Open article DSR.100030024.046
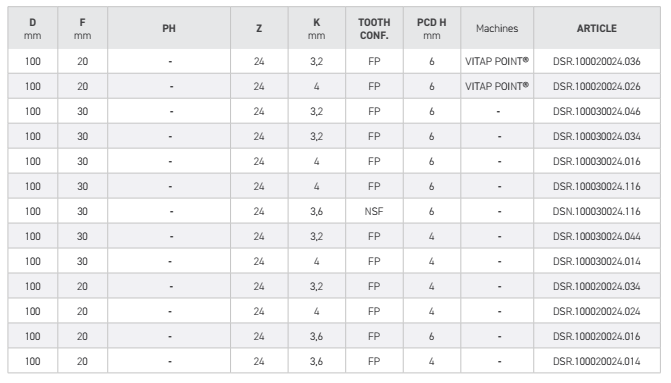 tap(597, 111)
